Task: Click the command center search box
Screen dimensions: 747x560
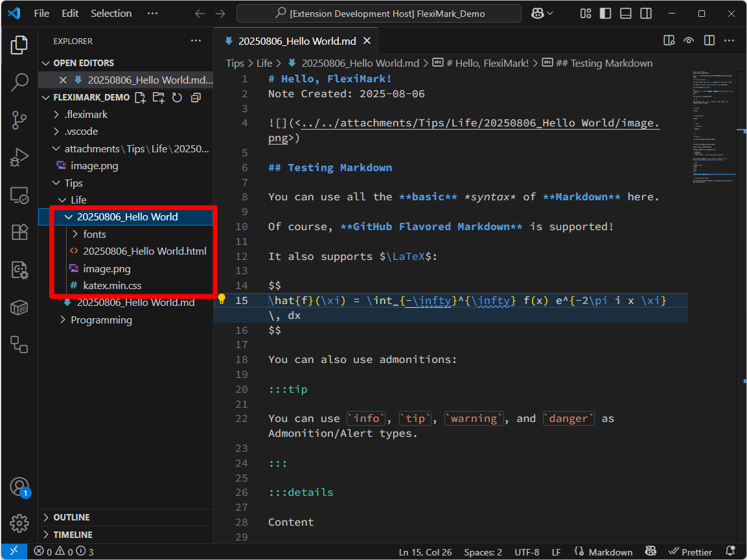Action: [379, 14]
